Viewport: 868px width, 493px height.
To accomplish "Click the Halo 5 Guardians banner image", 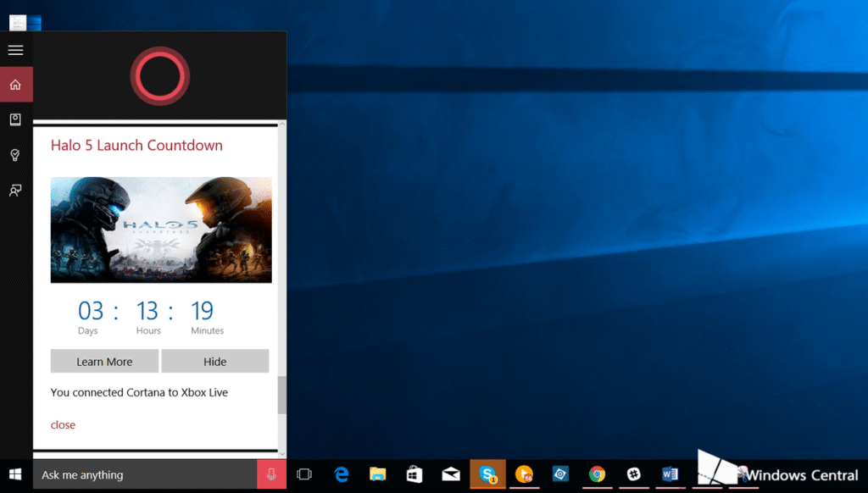I will [159, 229].
